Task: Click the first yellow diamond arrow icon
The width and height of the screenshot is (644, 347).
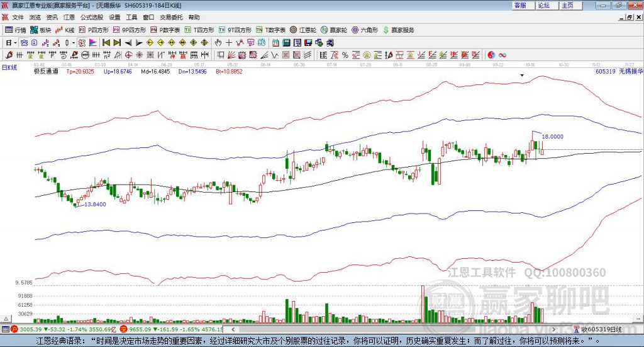Action: point(150,43)
